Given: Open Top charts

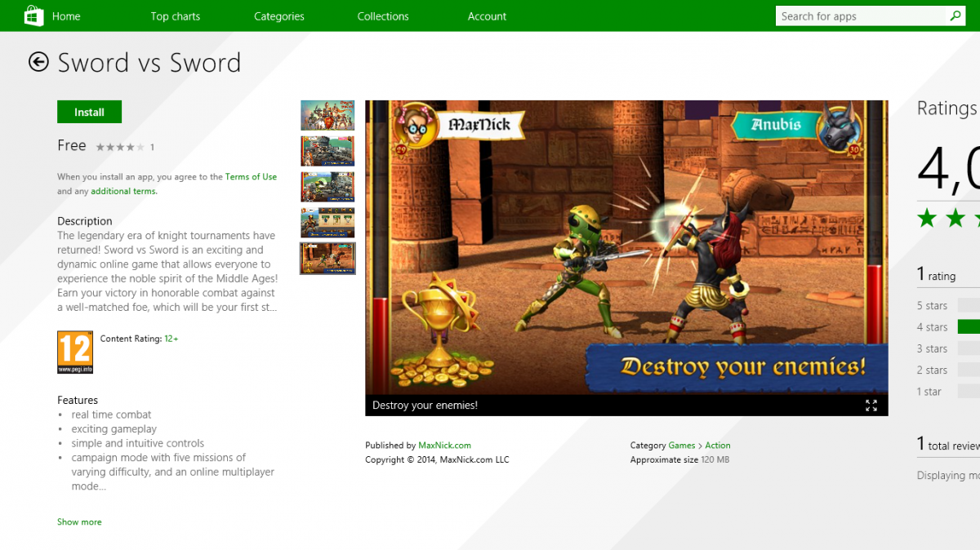Looking at the screenshot, I should [175, 16].
